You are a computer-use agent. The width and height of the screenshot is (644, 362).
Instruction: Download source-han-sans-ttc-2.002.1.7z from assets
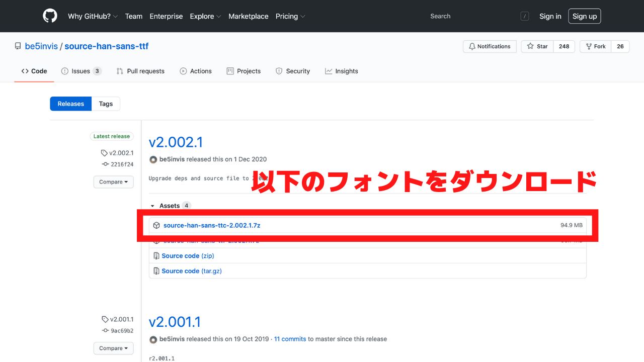click(211, 225)
